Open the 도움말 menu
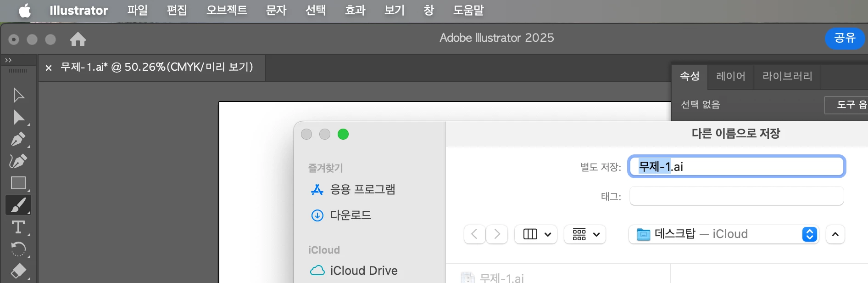This screenshot has width=868, height=283. pyautogui.click(x=468, y=10)
